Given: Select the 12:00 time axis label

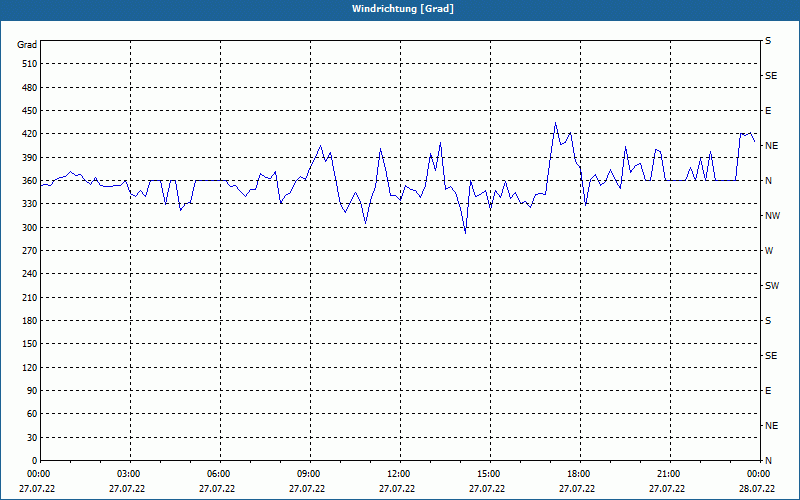Looking at the screenshot, I should [x=398, y=474].
